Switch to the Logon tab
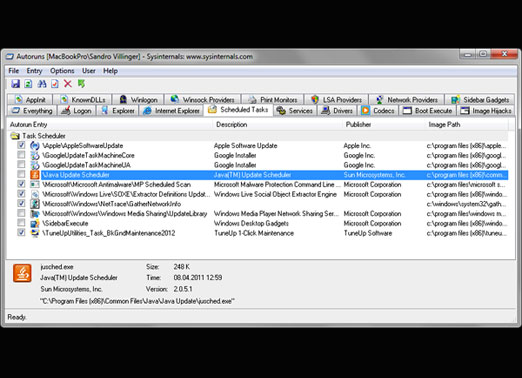Screen dimensions: 522x378 pos(77,111)
